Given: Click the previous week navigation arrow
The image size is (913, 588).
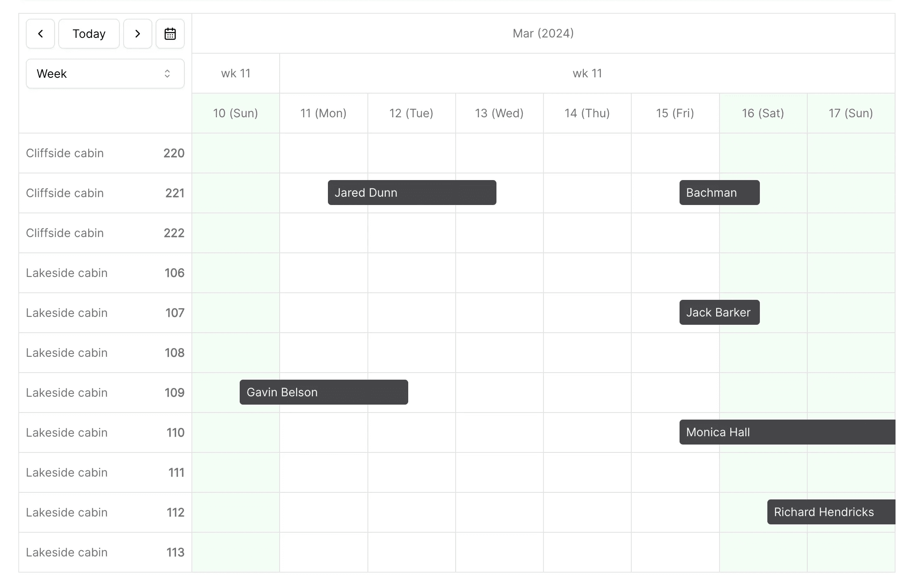Looking at the screenshot, I should (x=40, y=33).
